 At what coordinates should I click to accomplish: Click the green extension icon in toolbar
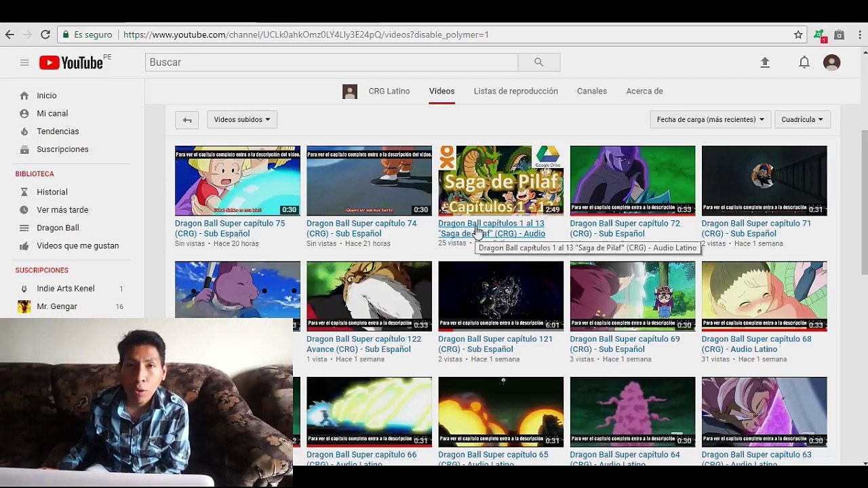tap(819, 35)
